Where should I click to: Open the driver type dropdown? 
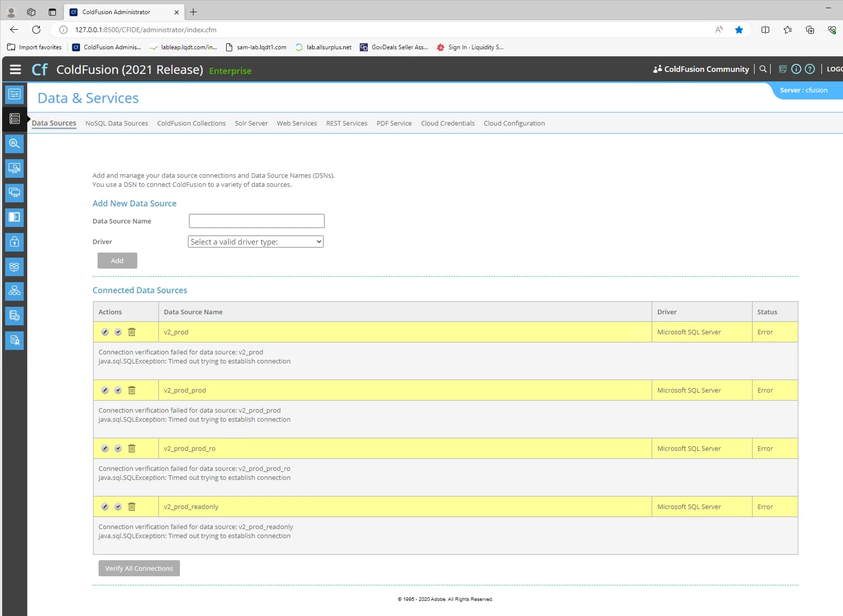click(256, 241)
